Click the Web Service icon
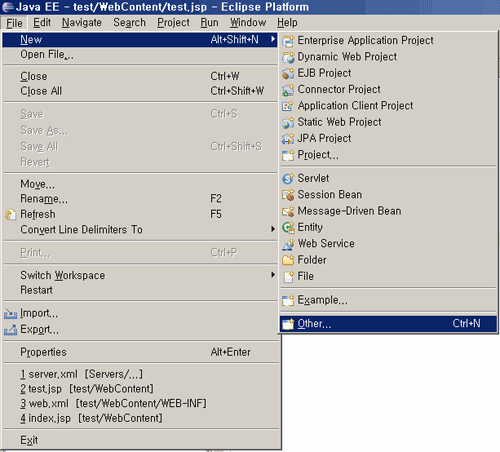500x452 pixels. [288, 244]
